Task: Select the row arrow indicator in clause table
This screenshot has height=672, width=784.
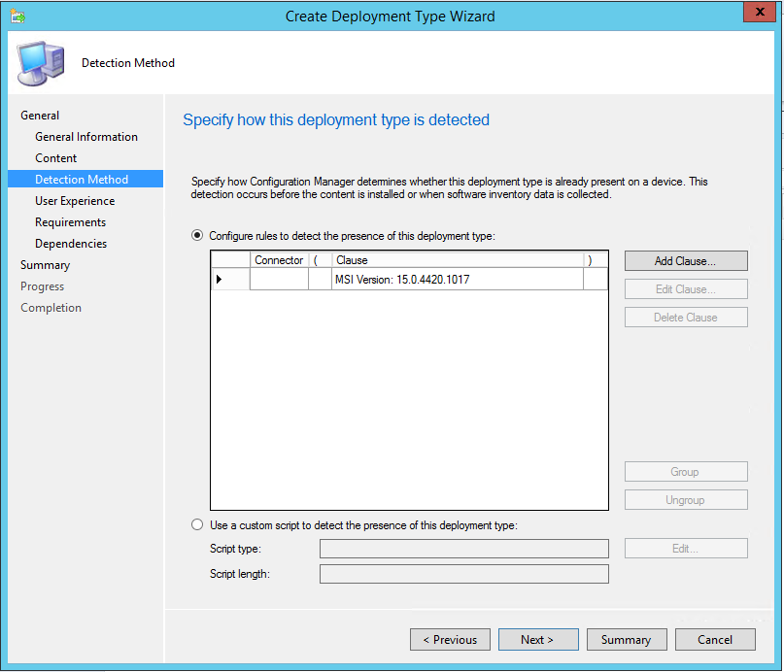Action: (x=220, y=280)
